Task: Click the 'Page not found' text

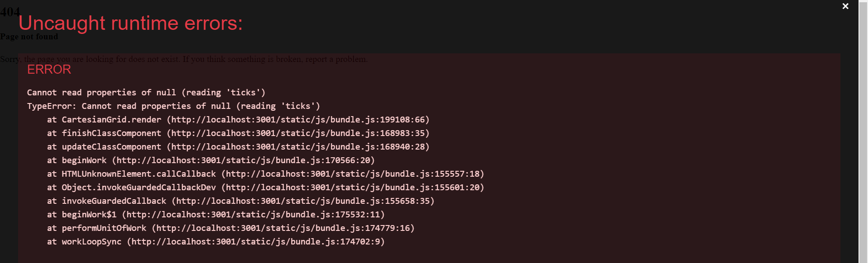Action: [x=29, y=37]
